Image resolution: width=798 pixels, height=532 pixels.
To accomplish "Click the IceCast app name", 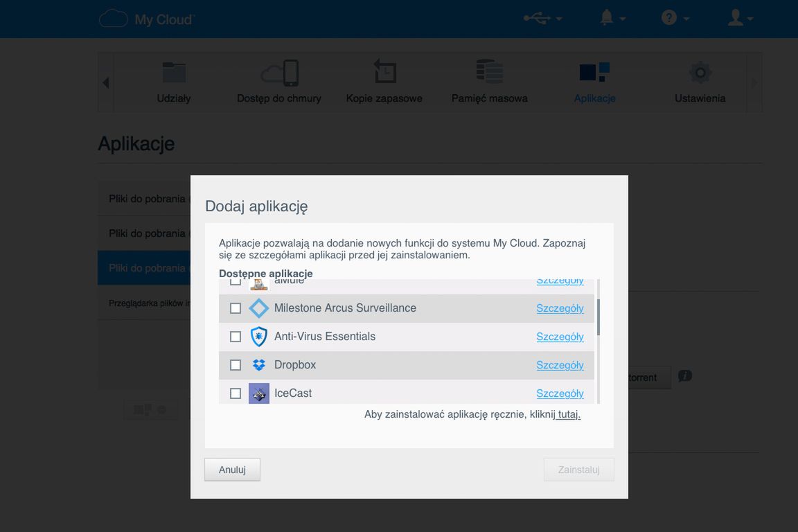I will tap(292, 393).
